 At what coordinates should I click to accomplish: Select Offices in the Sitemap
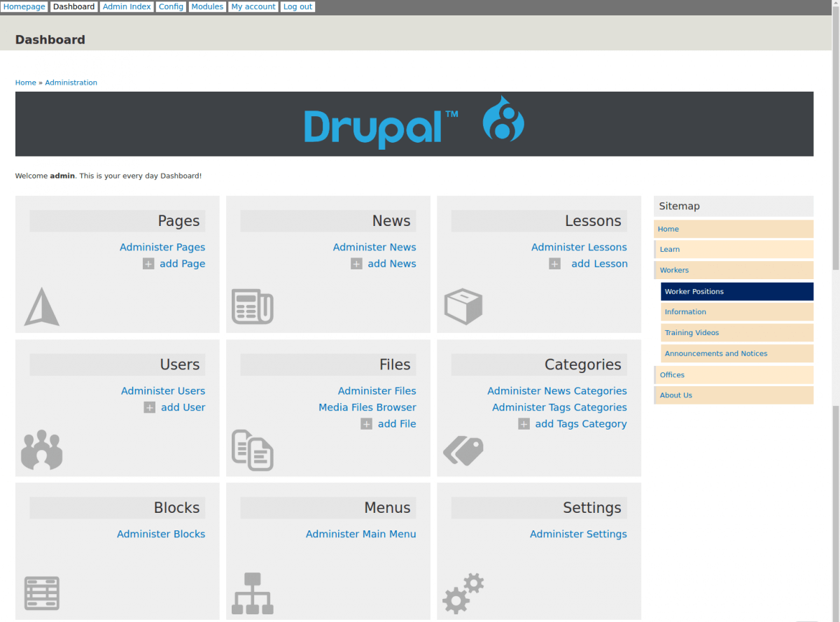point(734,375)
